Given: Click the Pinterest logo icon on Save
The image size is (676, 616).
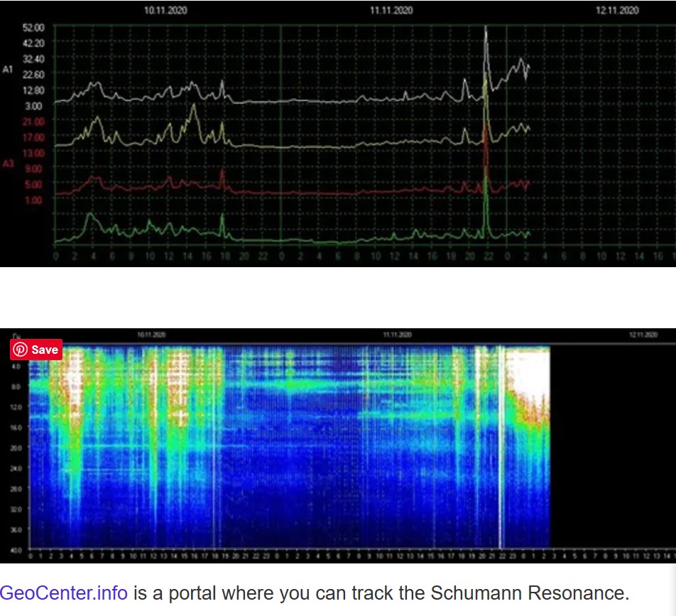Looking at the screenshot, I should click(x=21, y=350).
